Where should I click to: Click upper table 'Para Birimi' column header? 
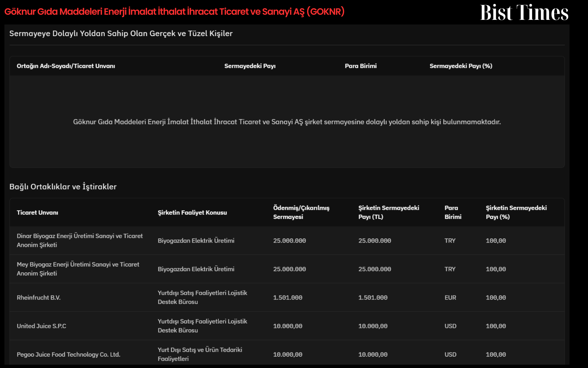click(x=361, y=66)
